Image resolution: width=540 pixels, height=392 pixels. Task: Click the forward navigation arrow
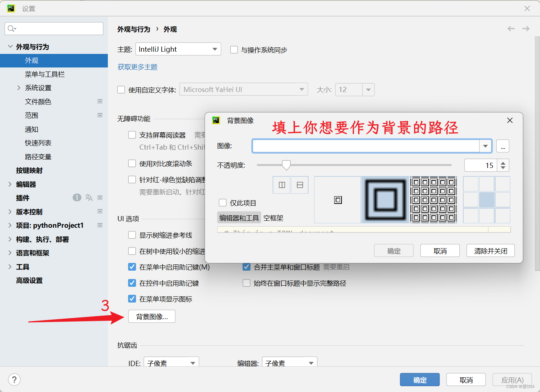(526, 29)
